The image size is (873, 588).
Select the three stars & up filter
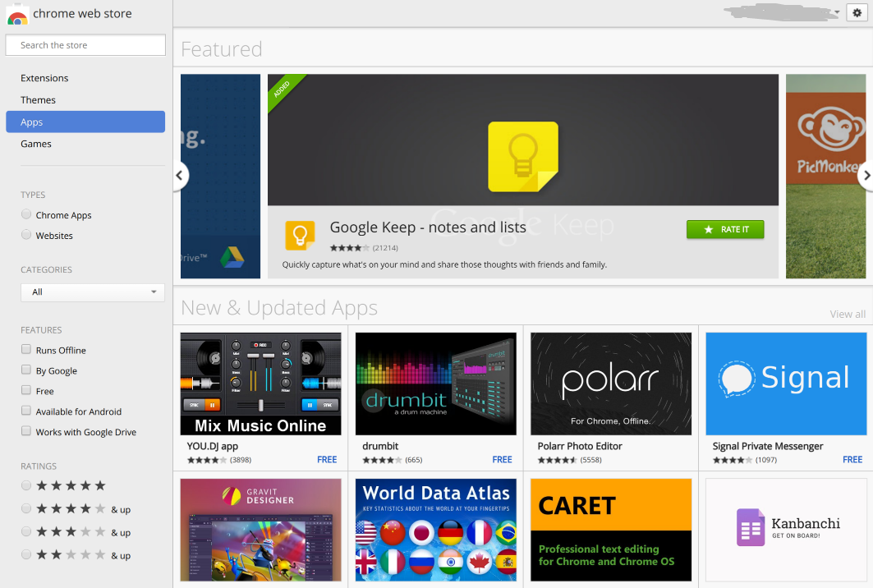26,532
